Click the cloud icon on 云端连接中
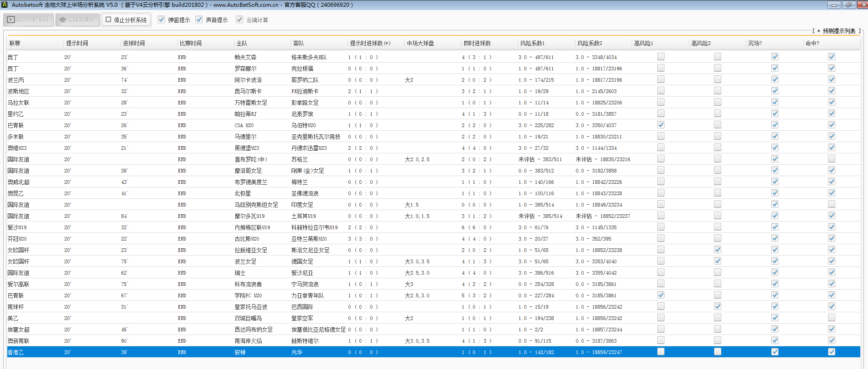Screen dimensions: 868x369 63,20
